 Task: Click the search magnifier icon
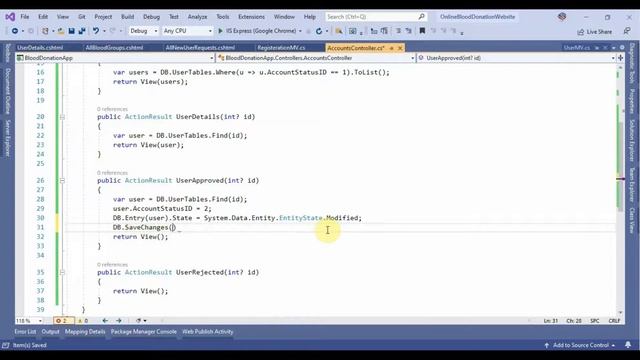(x=421, y=17)
